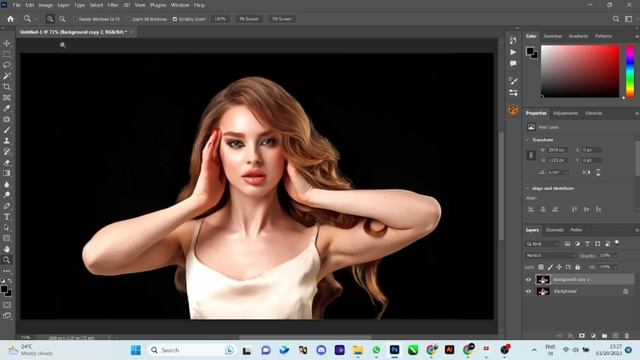640x360 pixels.
Task: Open the Actions panel play icon
Action: pos(513,52)
